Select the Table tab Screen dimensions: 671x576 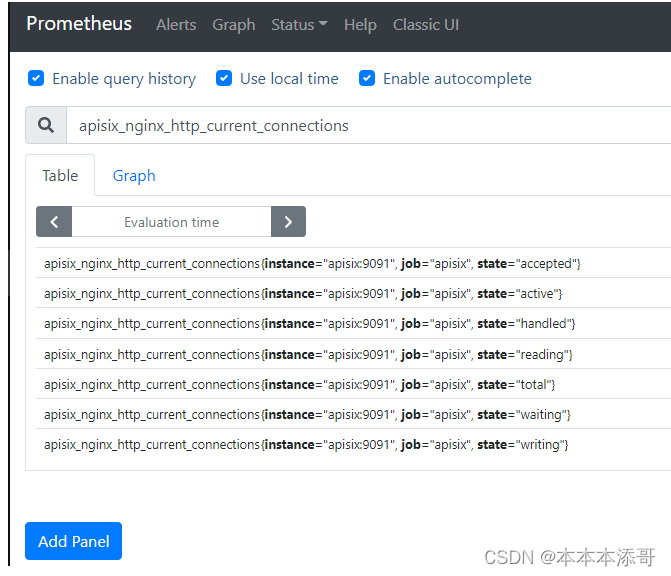(x=60, y=176)
